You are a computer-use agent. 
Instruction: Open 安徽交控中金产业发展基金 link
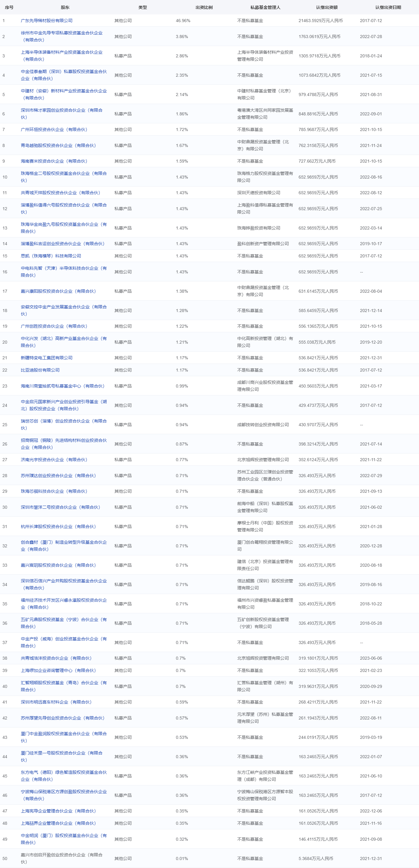(64, 310)
